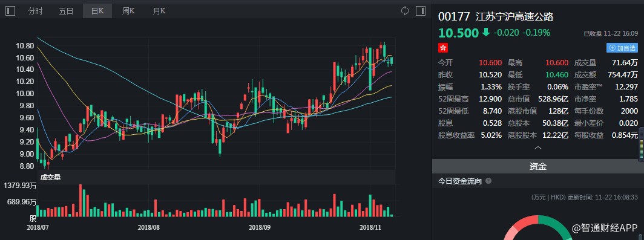This screenshot has width=644, height=240.
Task: Toggle the right panel layout icon
Action: (x=421, y=11)
